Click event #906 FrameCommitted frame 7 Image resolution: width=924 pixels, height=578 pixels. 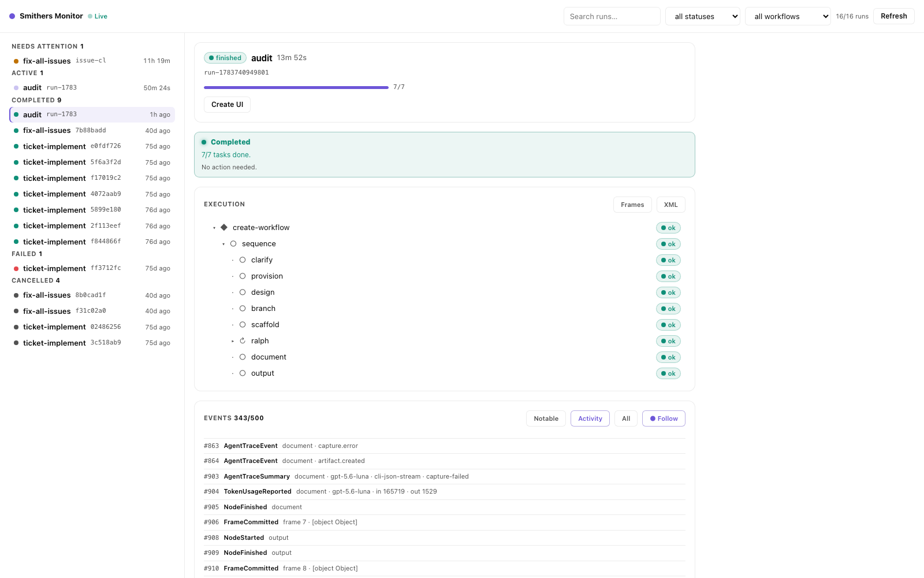click(x=445, y=523)
